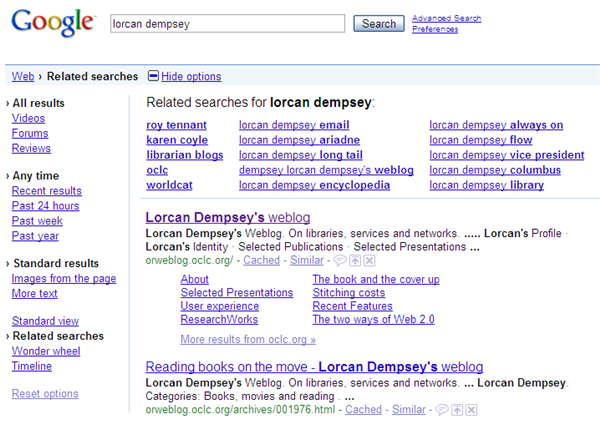
Task: Click the Google logo
Action: [x=53, y=23]
